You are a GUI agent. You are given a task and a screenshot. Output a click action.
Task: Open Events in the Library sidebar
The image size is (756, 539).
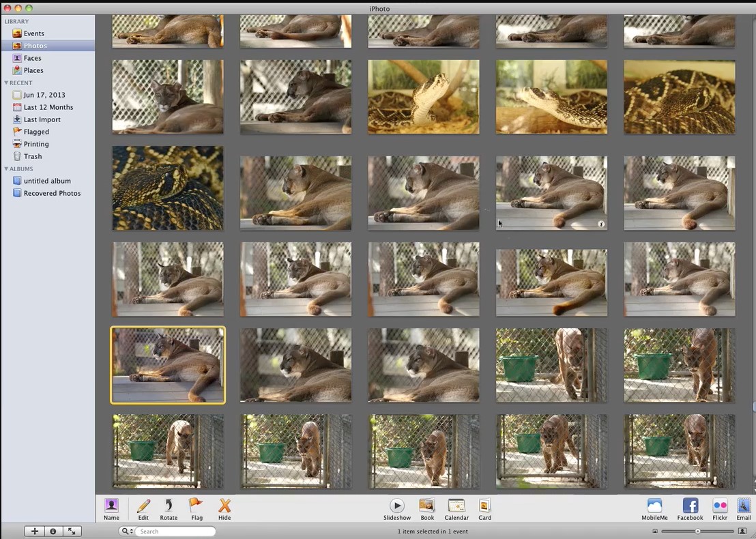(33, 33)
